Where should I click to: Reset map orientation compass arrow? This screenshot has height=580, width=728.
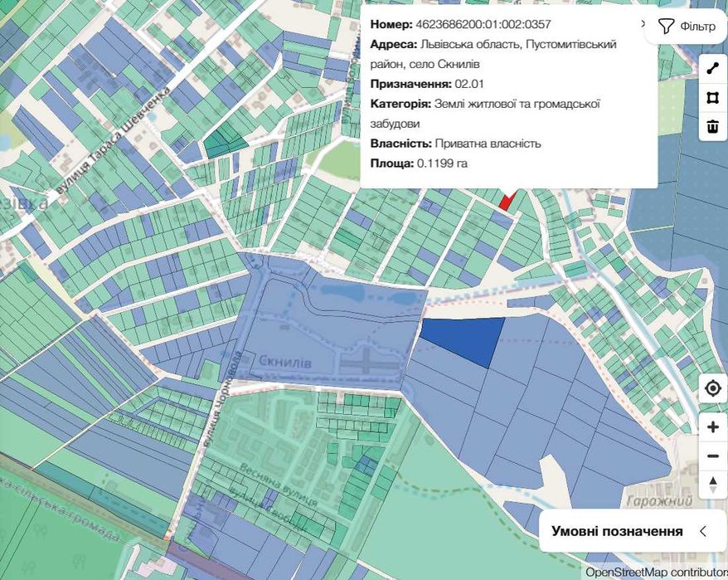click(x=713, y=485)
